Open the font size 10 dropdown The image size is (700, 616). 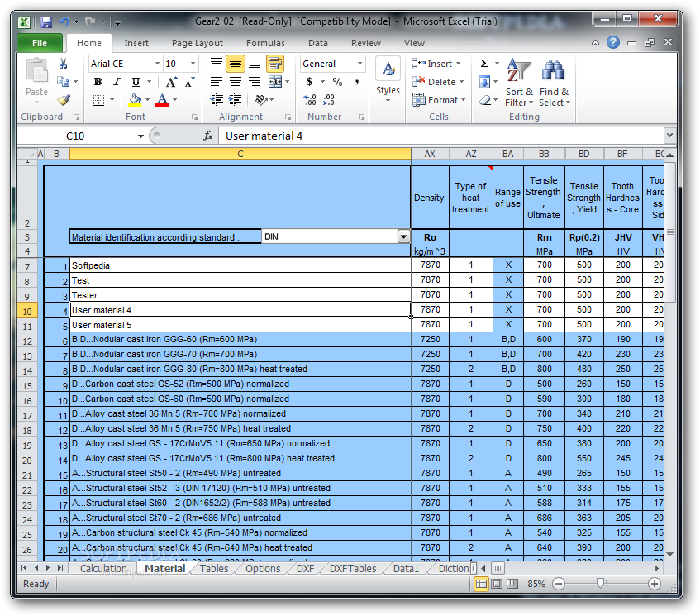(193, 64)
